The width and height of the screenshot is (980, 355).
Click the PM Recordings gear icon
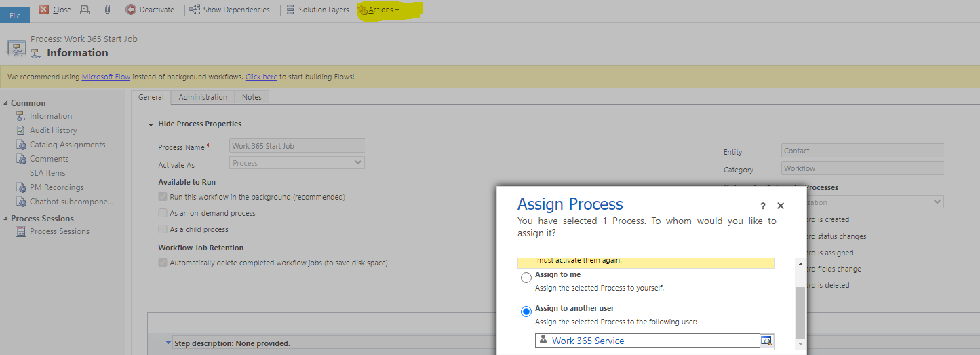21,187
